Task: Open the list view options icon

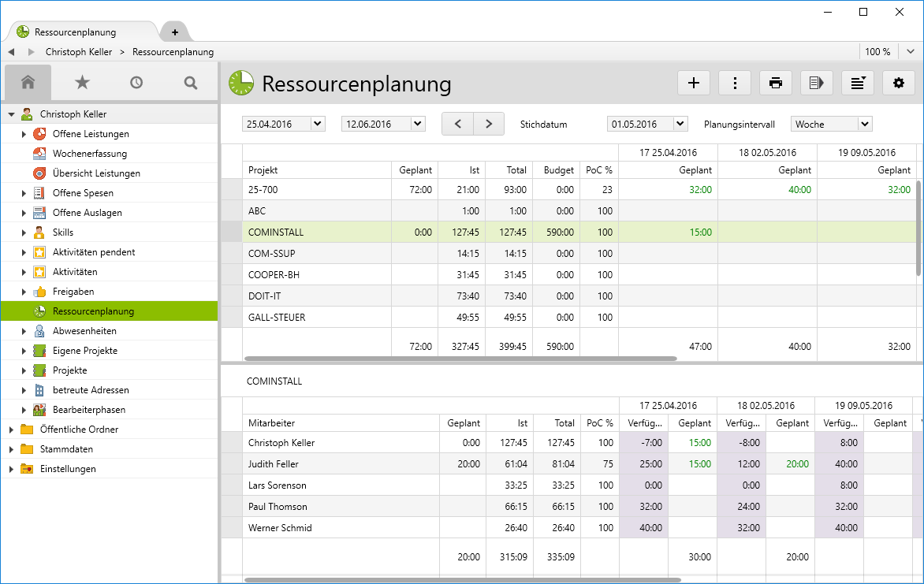Action: [x=857, y=83]
